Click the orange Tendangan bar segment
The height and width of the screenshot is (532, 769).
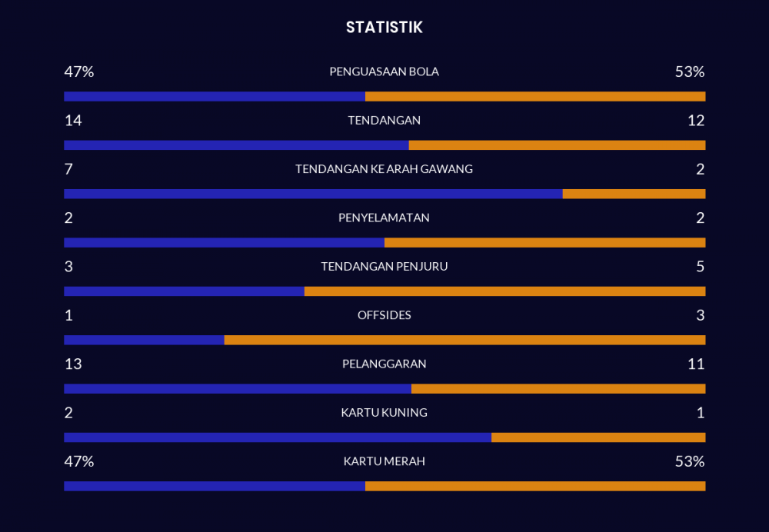pyautogui.click(x=557, y=145)
